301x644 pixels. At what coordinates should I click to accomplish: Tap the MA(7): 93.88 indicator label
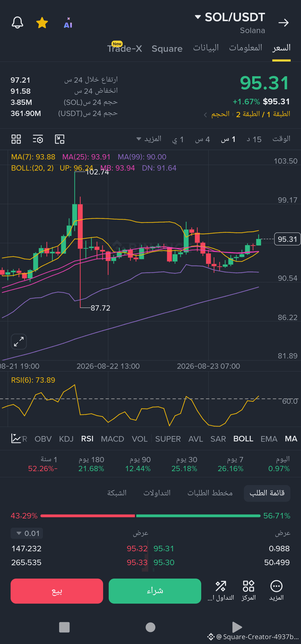tap(33, 157)
